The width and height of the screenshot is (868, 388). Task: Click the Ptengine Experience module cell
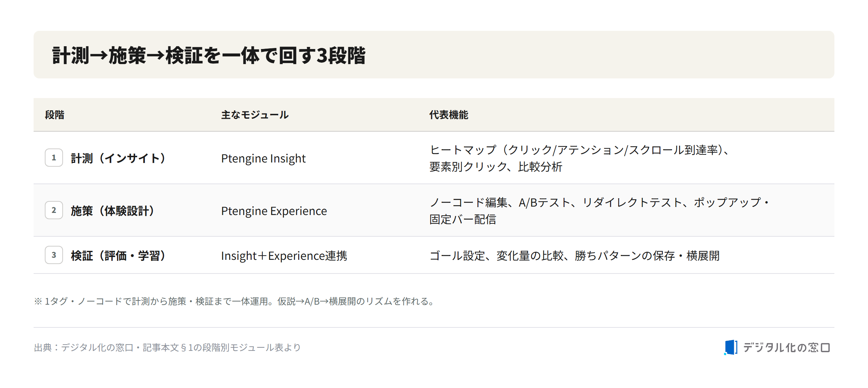[x=274, y=211]
